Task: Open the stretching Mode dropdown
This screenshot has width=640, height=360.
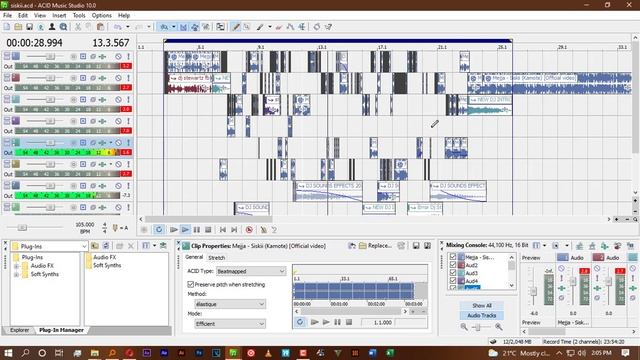Action: (230, 324)
